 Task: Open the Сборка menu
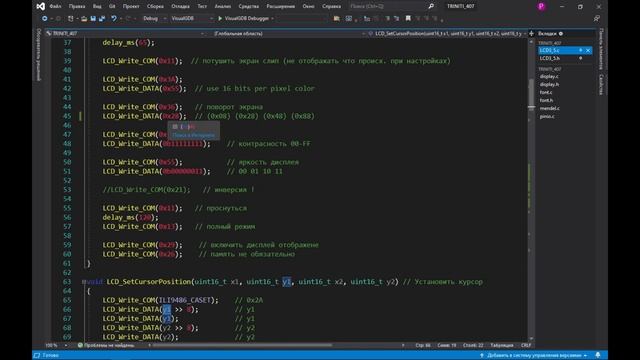[x=155, y=7]
